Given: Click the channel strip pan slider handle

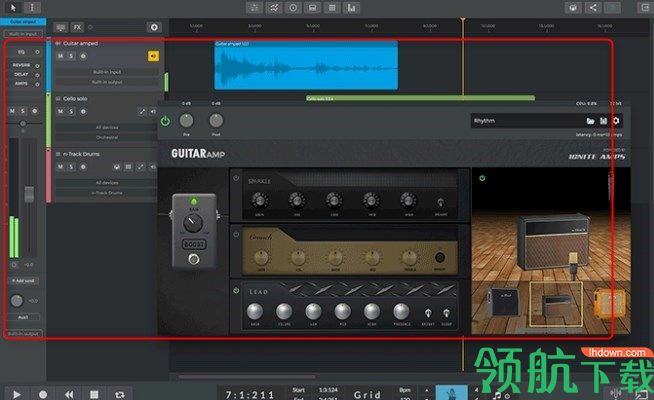Looking at the screenshot, I should (x=23, y=123).
